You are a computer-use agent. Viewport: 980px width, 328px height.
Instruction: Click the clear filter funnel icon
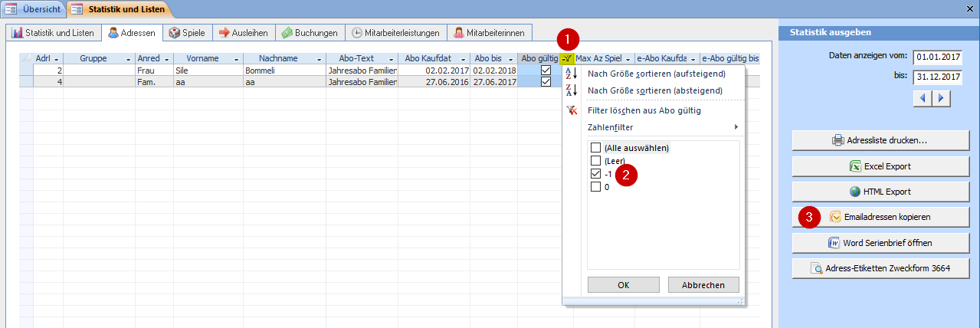click(570, 110)
